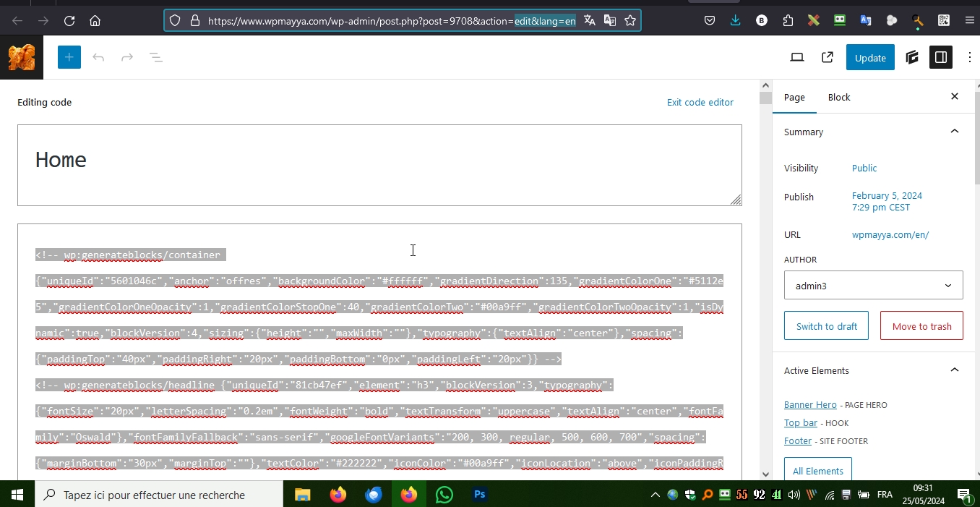Open Photoshop from the taskbar
This screenshot has height=507, width=980.
coord(480,495)
